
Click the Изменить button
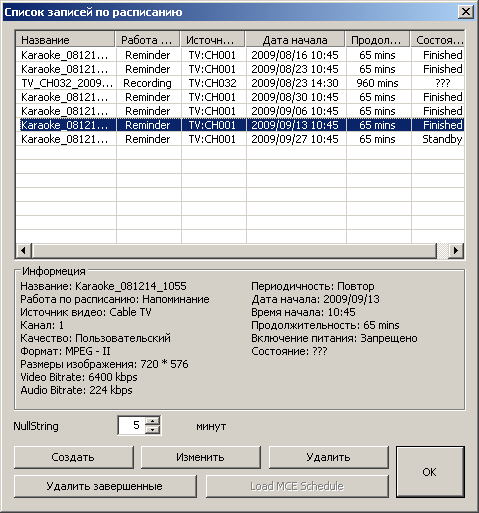point(200,457)
